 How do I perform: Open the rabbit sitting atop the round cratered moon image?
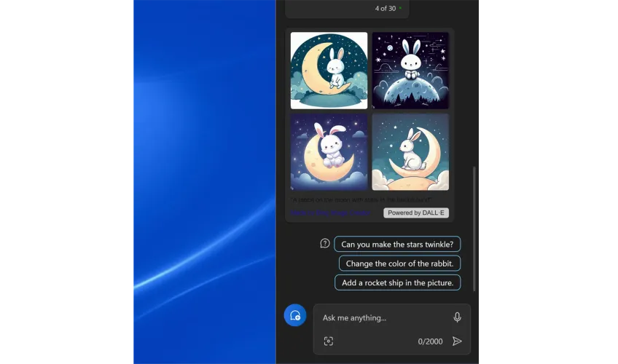(410, 71)
